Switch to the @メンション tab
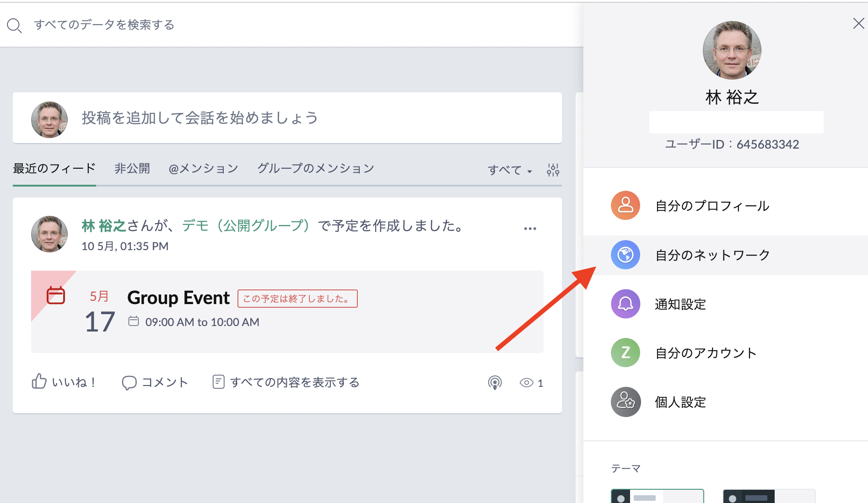The image size is (868, 503). [203, 169]
